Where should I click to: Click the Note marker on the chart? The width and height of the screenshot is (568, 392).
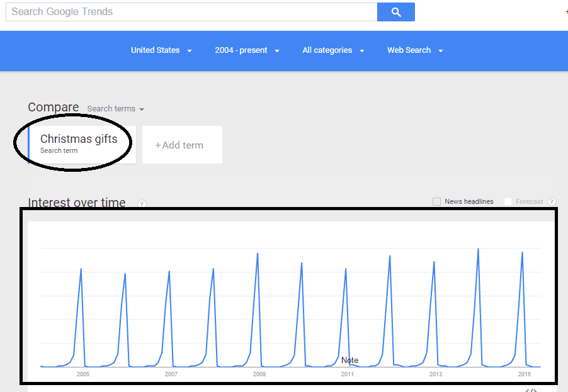349,360
